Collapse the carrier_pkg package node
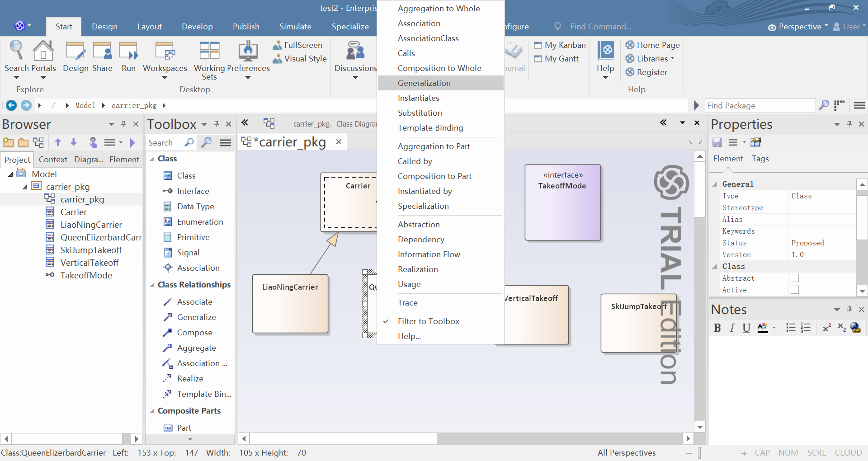The height and width of the screenshot is (461, 868). coord(25,187)
